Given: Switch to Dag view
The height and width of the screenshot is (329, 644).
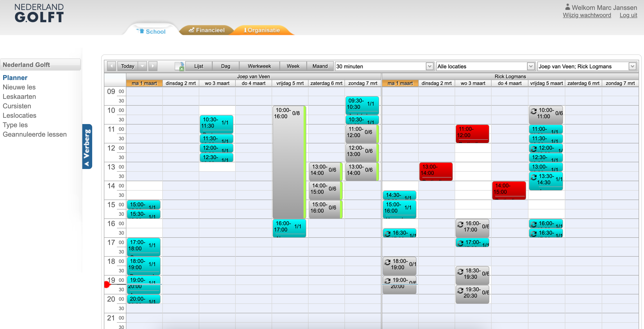Looking at the screenshot, I should coord(226,66).
